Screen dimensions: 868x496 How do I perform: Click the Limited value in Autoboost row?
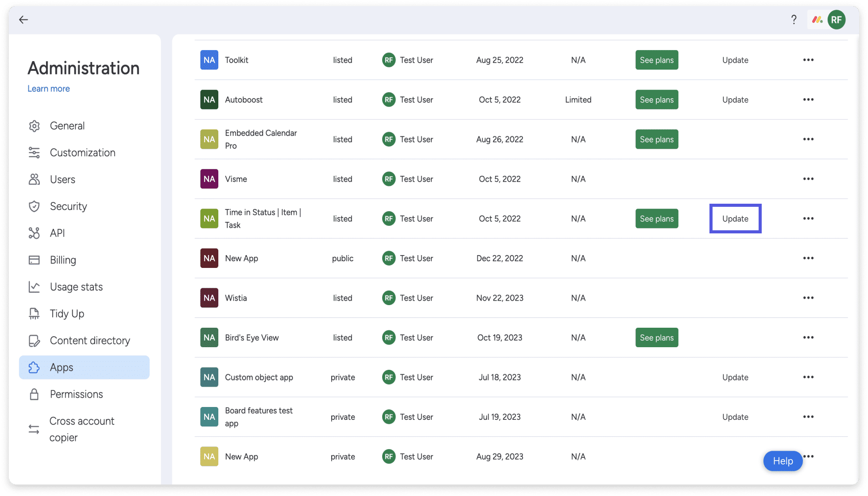pos(578,100)
